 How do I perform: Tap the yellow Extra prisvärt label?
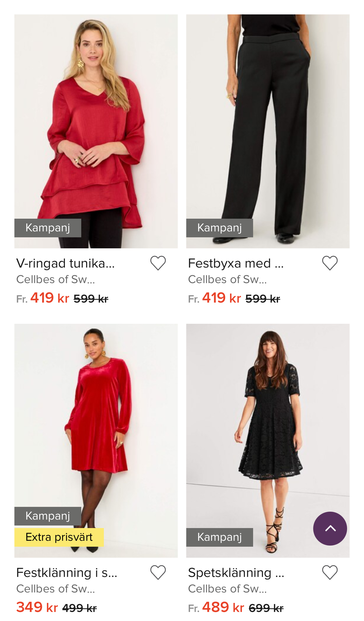coord(59,537)
